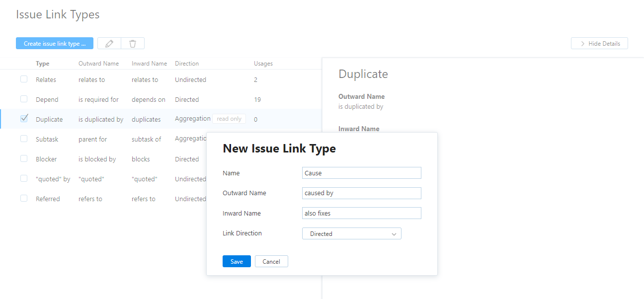This screenshot has width=644, height=299.
Task: Click the 'read only' badge next to Aggregation
Action: click(229, 119)
